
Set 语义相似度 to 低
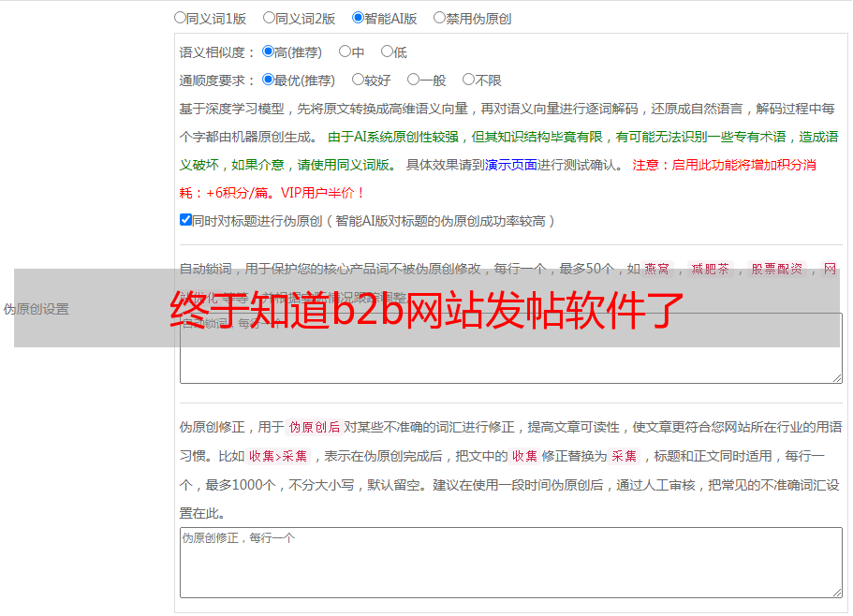point(387,51)
